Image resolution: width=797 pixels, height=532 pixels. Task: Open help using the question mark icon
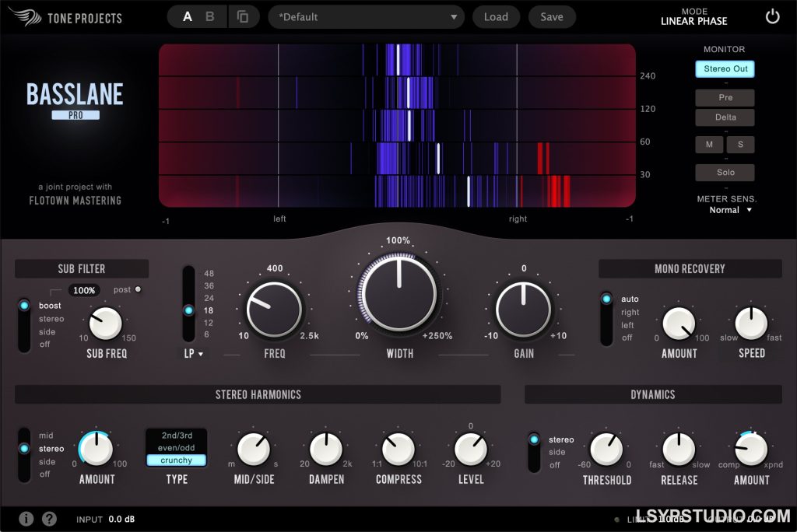[x=48, y=519]
